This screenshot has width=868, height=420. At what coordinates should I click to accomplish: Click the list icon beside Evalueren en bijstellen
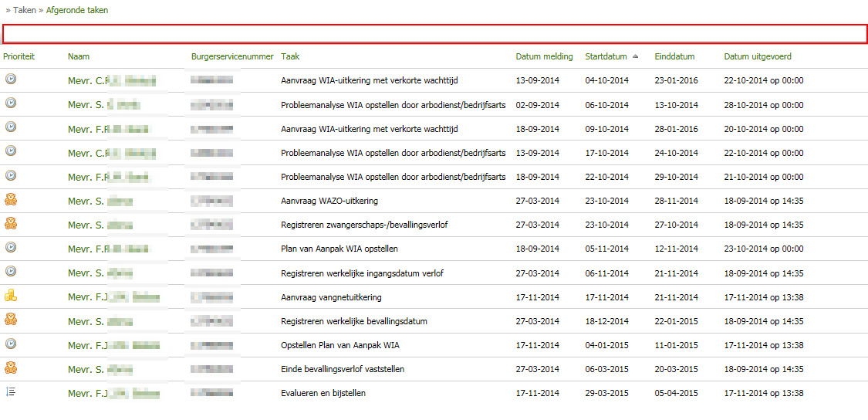click(x=11, y=392)
